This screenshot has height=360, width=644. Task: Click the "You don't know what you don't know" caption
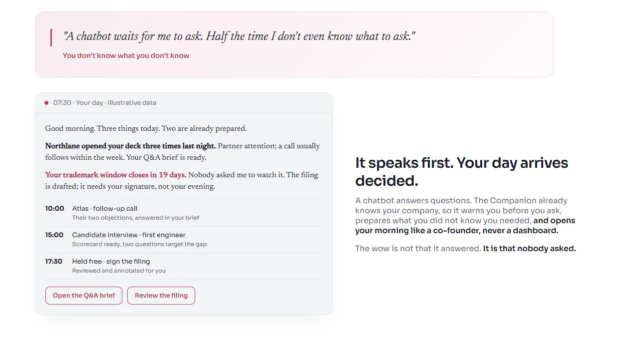coord(126,56)
